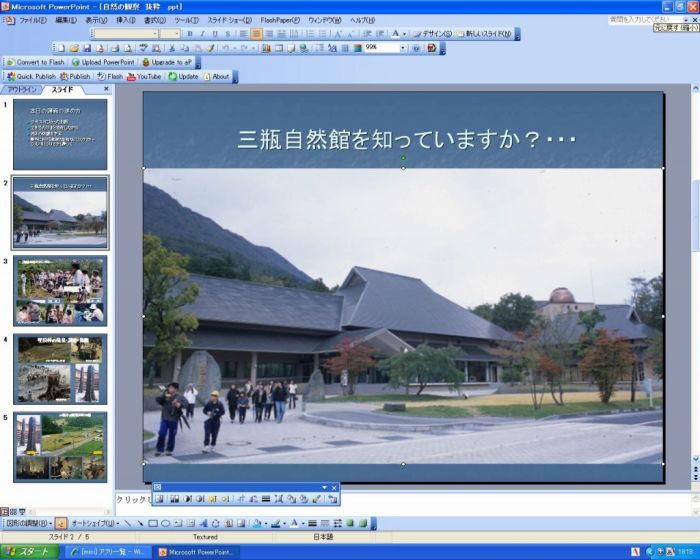Toggle Italic text formatting
The image size is (700, 560).
pyautogui.click(x=202, y=34)
